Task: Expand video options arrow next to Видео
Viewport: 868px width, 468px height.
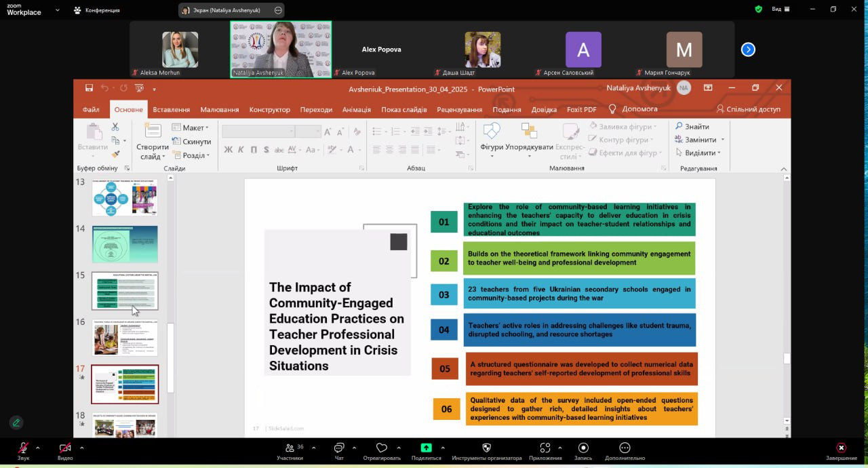Action: click(81, 448)
